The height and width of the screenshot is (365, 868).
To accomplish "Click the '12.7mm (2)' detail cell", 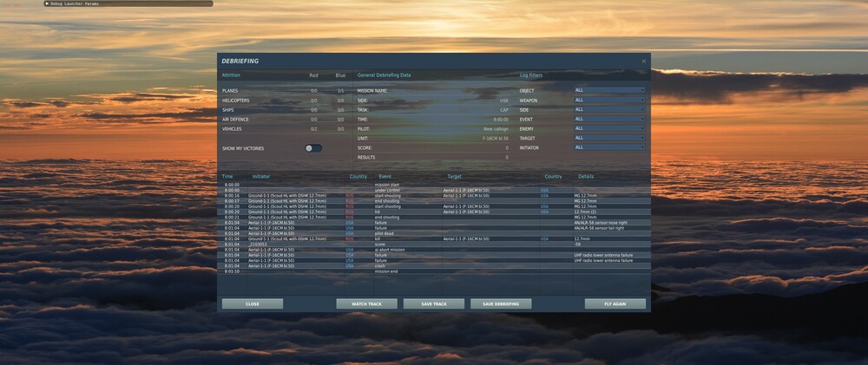I will (x=585, y=212).
